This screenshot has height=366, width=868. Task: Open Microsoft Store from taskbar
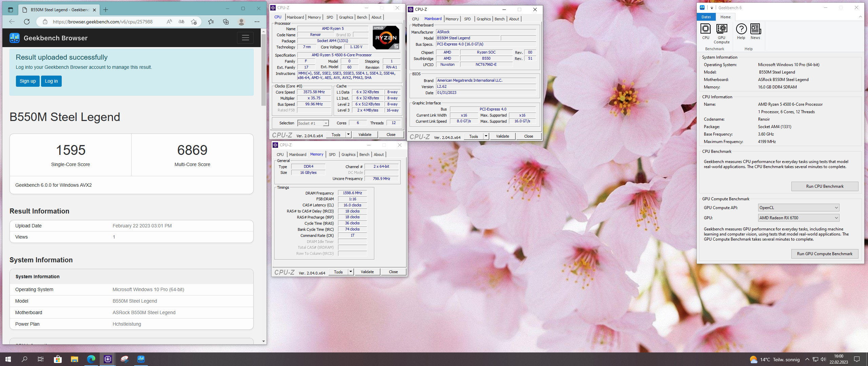(58, 359)
